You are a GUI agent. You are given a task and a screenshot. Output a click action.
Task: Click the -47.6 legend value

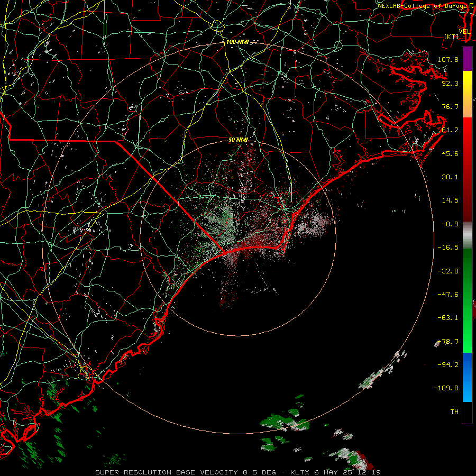448,295
